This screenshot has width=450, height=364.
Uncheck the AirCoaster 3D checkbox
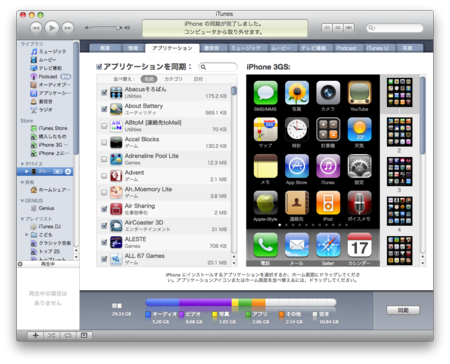pos(104,226)
